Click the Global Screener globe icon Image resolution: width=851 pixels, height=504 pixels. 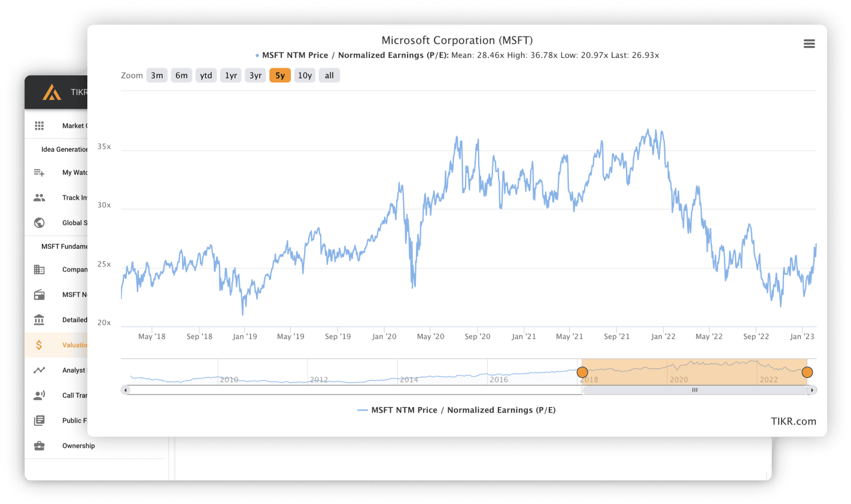click(x=39, y=223)
